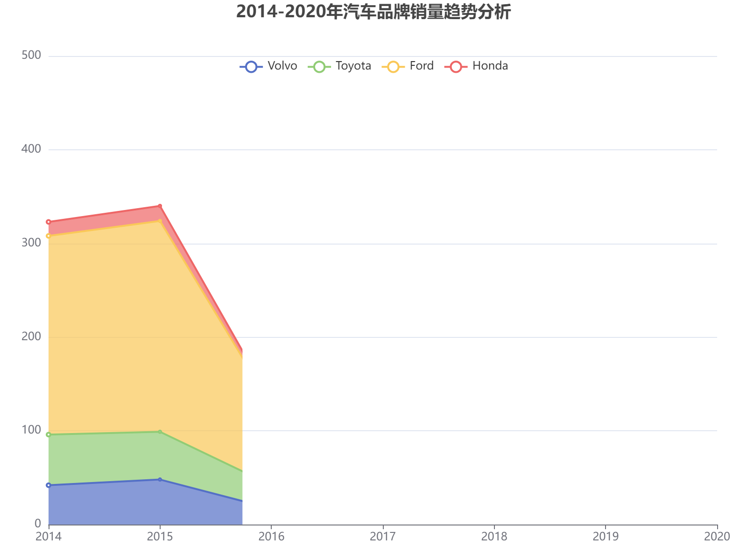Toggle Volvo series via its legend text
The width and height of the screenshot is (747, 560).
(282, 66)
